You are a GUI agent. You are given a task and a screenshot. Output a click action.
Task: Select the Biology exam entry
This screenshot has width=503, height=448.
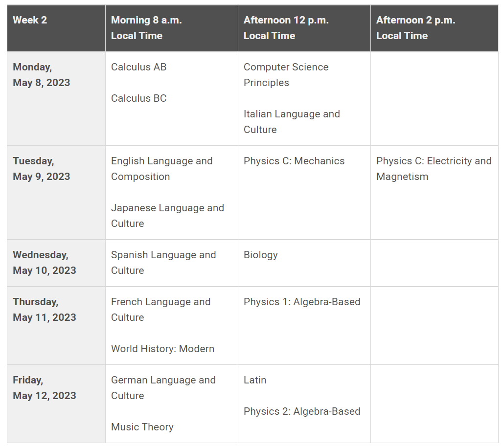point(261,255)
